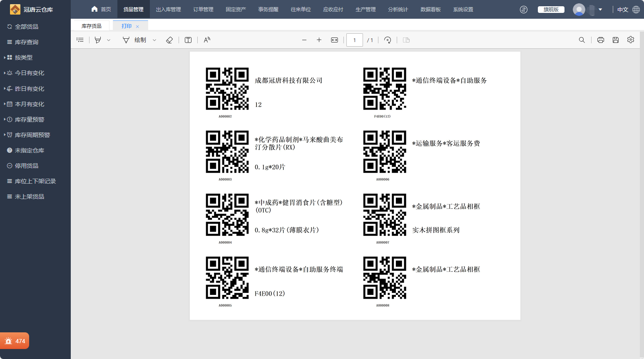Open the 分析统计 menu
644x359 pixels.
398,9
